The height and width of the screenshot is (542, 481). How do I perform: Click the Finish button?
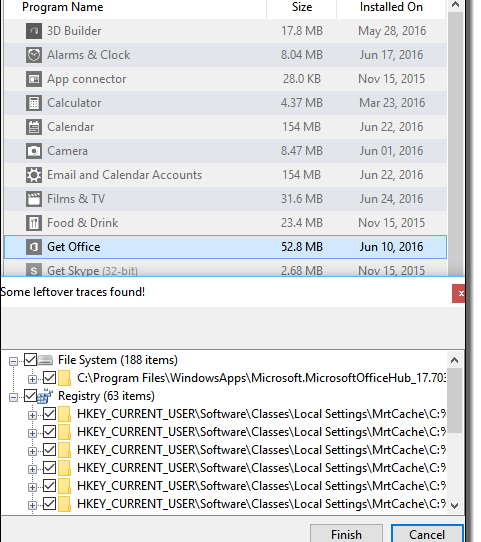coord(346,534)
